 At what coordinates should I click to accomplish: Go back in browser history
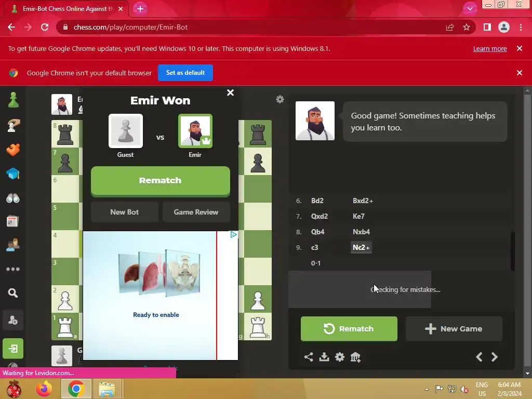click(x=11, y=27)
